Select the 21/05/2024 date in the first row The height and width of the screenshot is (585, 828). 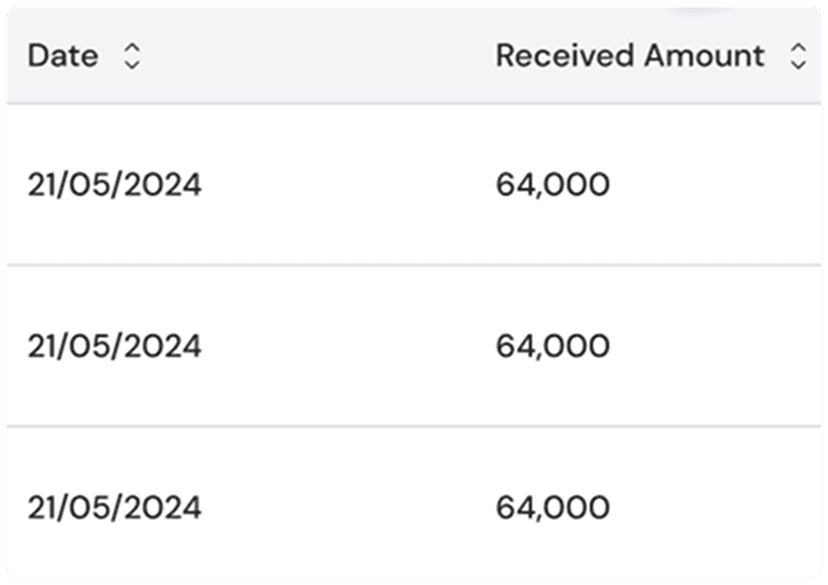pos(115,185)
